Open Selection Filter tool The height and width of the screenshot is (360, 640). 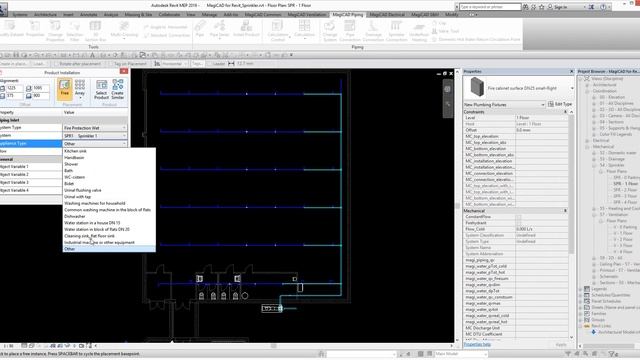74,31
